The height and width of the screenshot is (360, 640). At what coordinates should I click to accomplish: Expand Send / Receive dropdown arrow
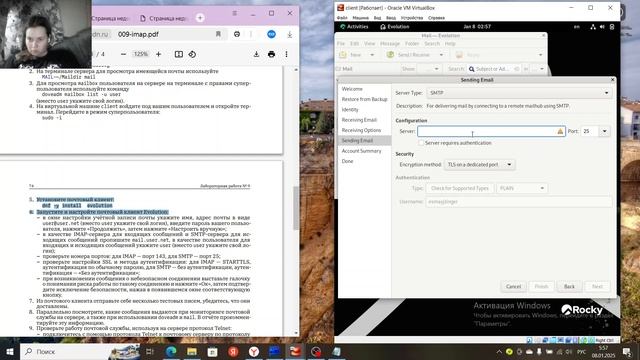pos(441,55)
